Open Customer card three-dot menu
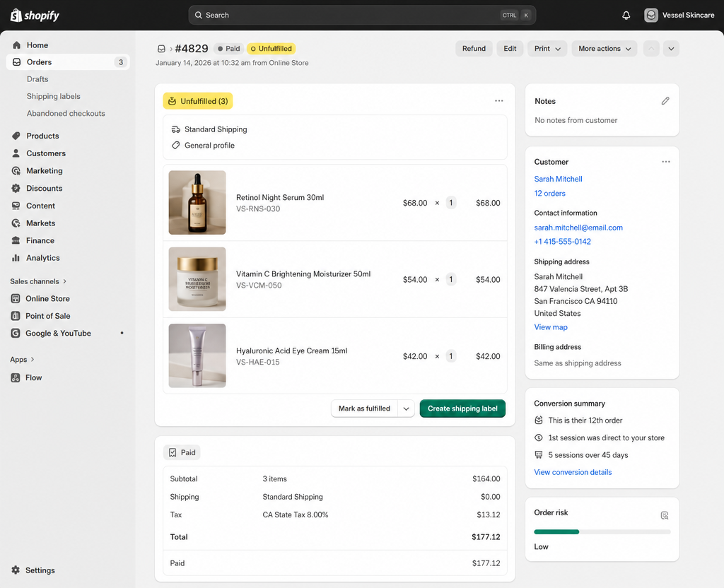This screenshot has height=588, width=724. pos(666,162)
